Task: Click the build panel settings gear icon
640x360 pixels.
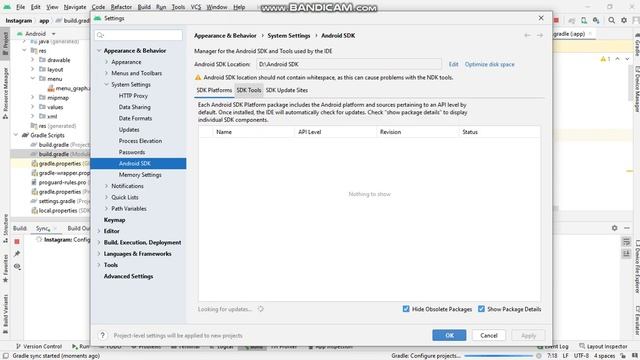Action: click(x=614, y=228)
